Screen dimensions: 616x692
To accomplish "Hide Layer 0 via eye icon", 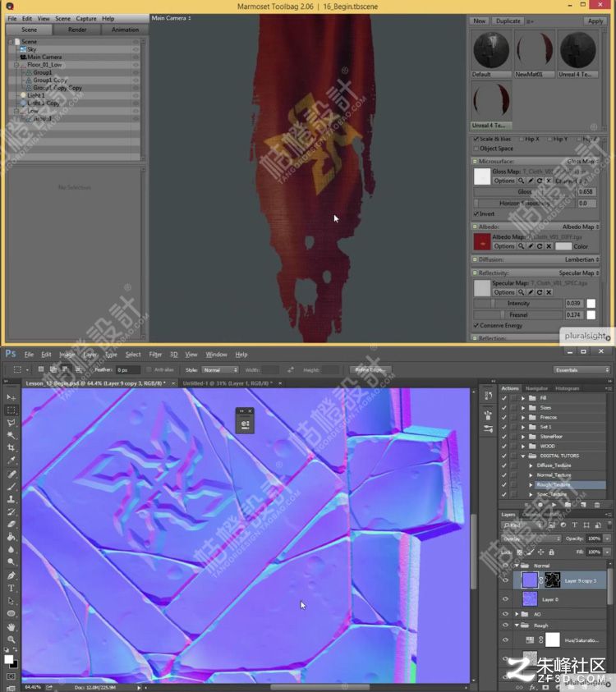I will click(506, 599).
